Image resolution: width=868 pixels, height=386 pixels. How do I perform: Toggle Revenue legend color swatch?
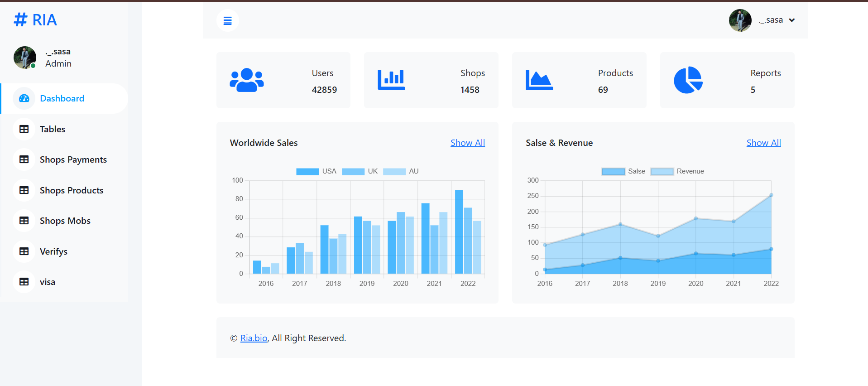[x=662, y=171]
